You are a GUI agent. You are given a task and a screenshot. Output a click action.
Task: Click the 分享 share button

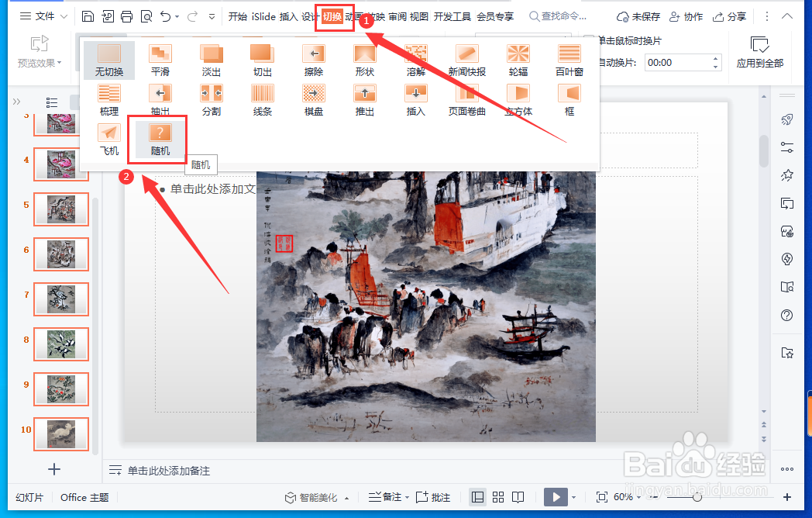[x=729, y=16]
